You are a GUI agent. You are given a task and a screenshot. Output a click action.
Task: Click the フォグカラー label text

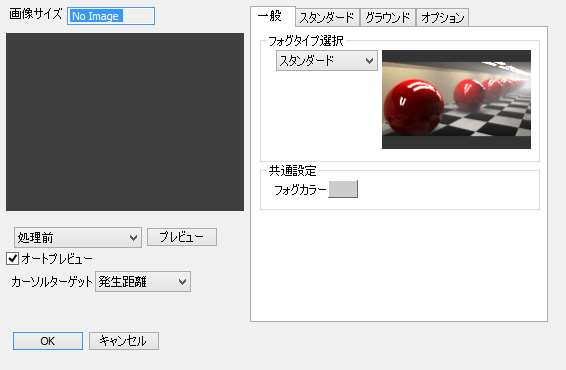[300, 190]
